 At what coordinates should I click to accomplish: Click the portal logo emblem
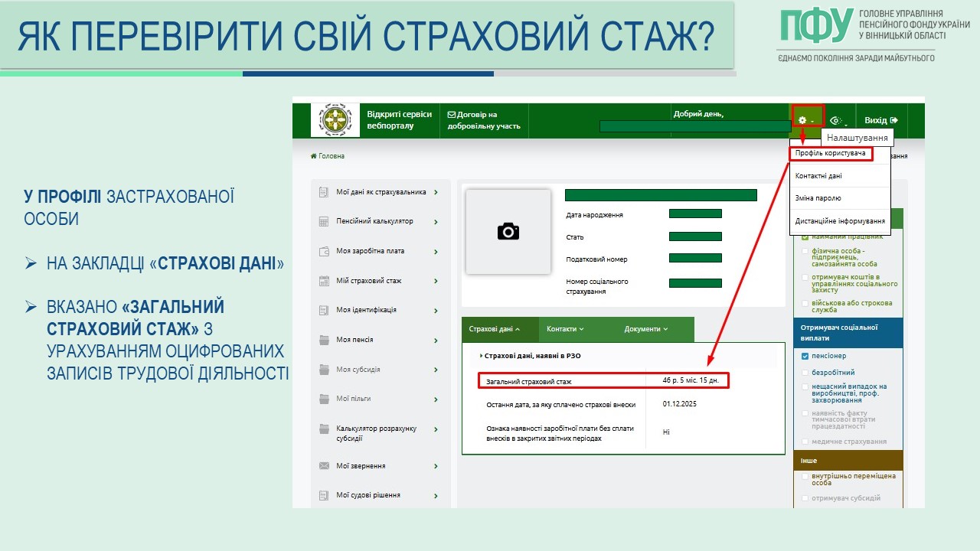click(335, 120)
